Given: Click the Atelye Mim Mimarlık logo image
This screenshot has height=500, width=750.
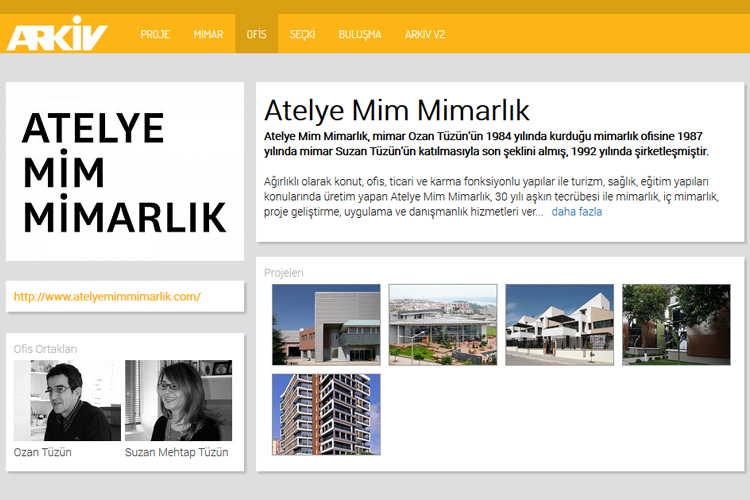Looking at the screenshot, I should [x=124, y=172].
